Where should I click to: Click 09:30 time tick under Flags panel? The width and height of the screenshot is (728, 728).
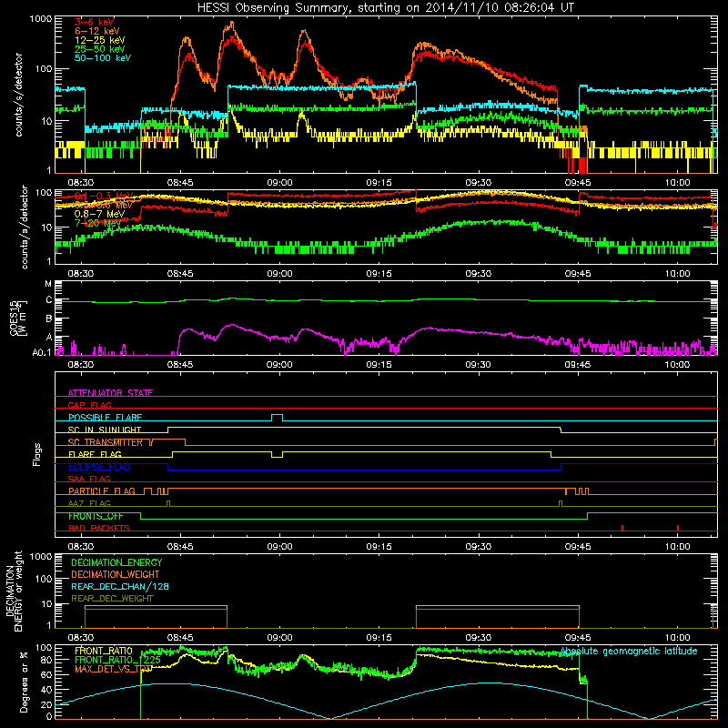(x=479, y=547)
